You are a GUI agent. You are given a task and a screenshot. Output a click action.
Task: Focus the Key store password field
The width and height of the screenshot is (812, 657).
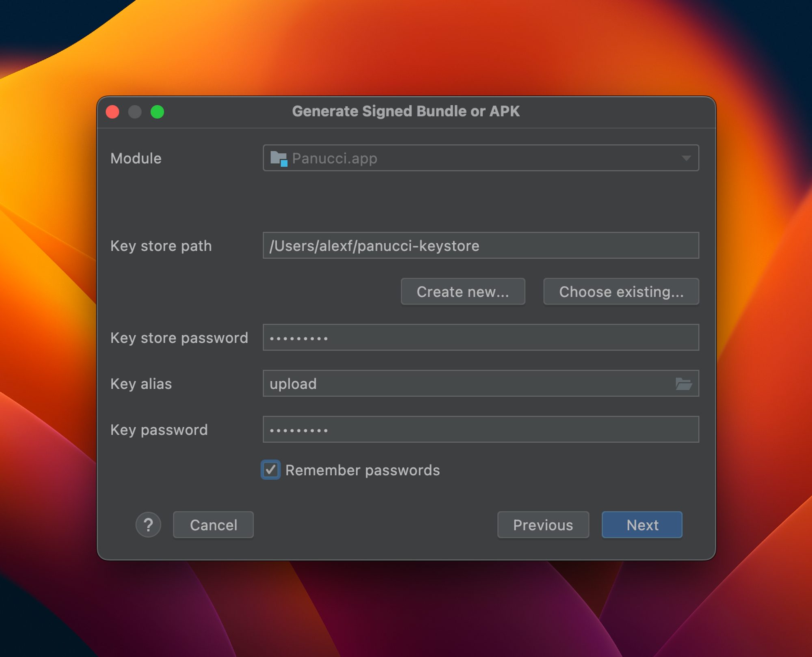pyautogui.click(x=481, y=337)
